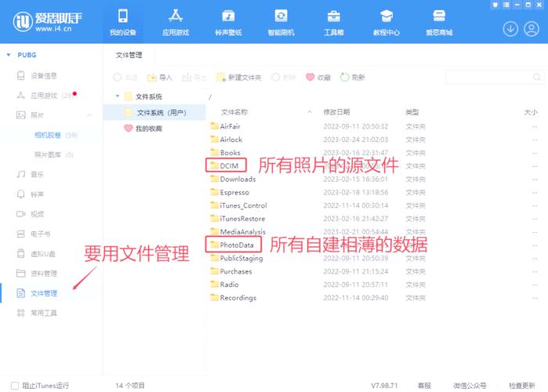548x392 pixels.
Task: Select the AirFair folder
Action: [x=226, y=126]
